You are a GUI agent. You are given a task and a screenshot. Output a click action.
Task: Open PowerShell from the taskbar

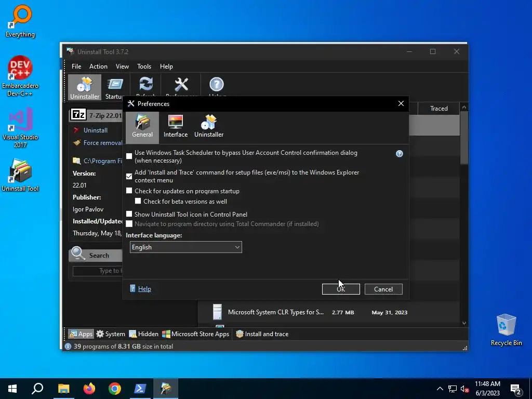point(140,389)
